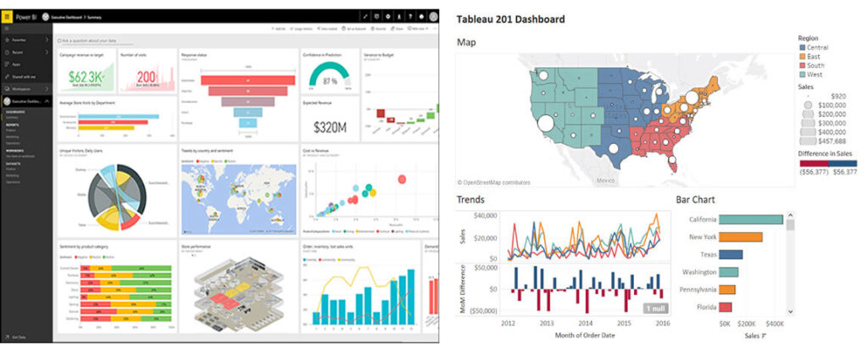Click View related in the toolbar

click(327, 29)
